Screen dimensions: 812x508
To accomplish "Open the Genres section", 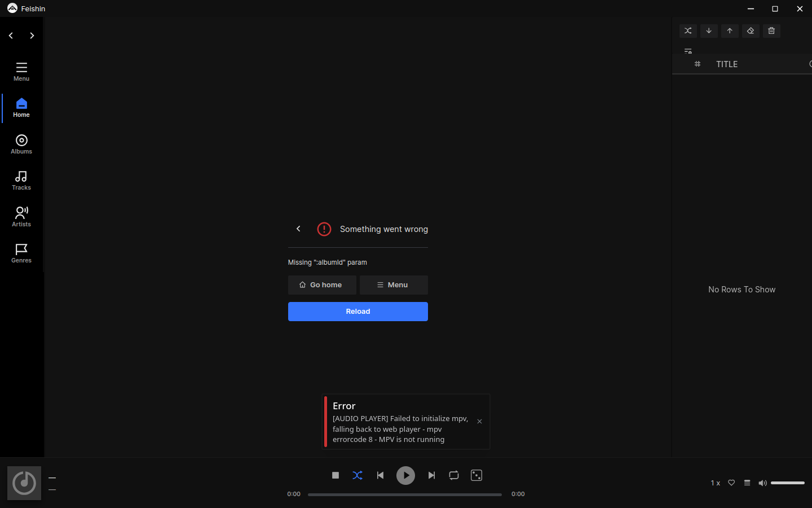I will point(21,253).
